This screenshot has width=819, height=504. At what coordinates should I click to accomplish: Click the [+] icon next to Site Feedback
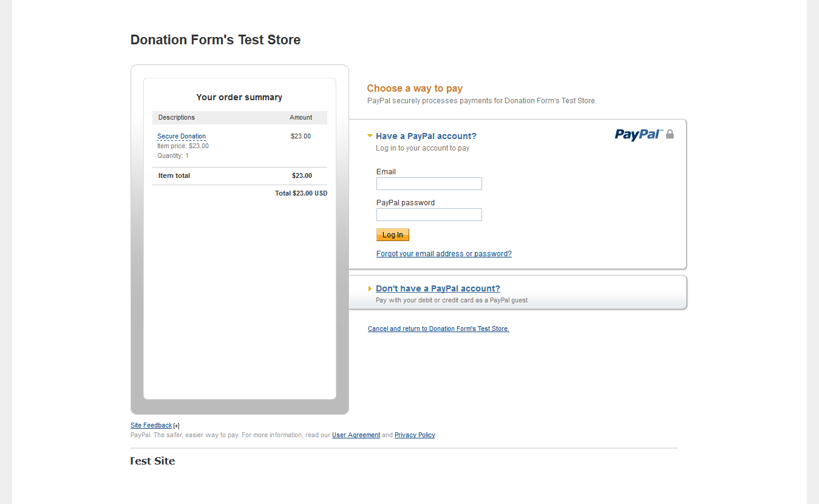click(176, 425)
